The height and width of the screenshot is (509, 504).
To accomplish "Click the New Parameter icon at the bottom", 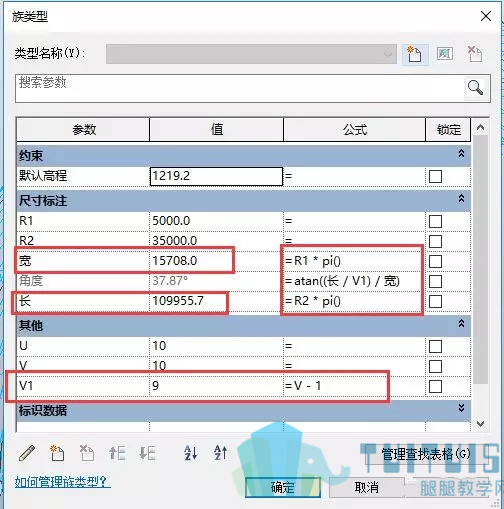I will click(57, 453).
